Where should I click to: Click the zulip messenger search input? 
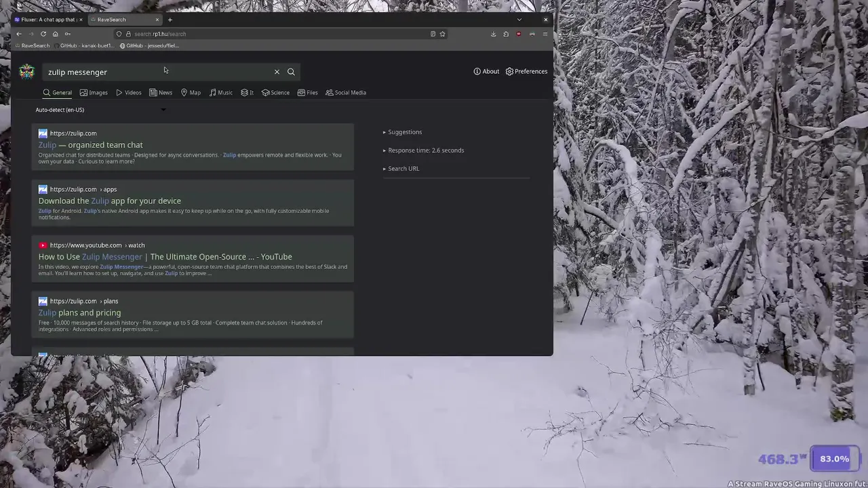[157, 72]
